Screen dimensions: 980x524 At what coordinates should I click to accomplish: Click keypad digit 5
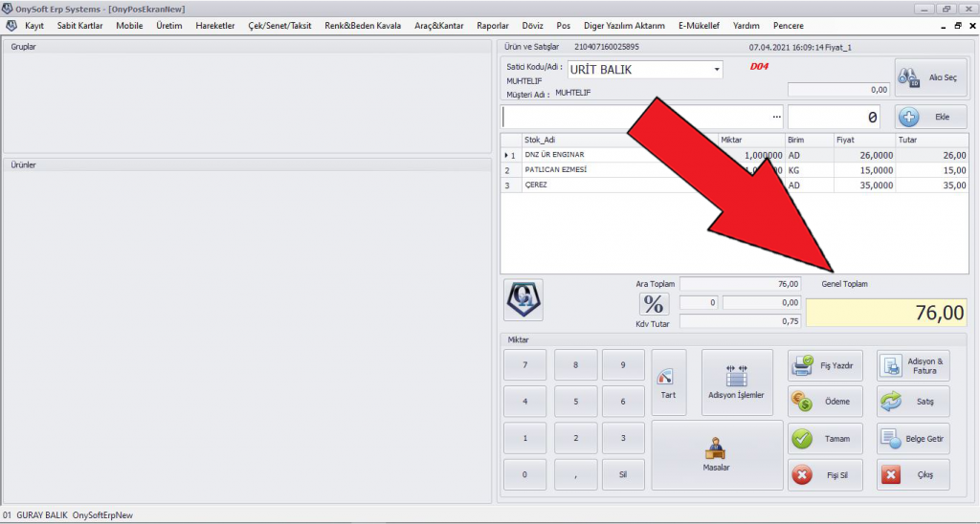pyautogui.click(x=575, y=402)
